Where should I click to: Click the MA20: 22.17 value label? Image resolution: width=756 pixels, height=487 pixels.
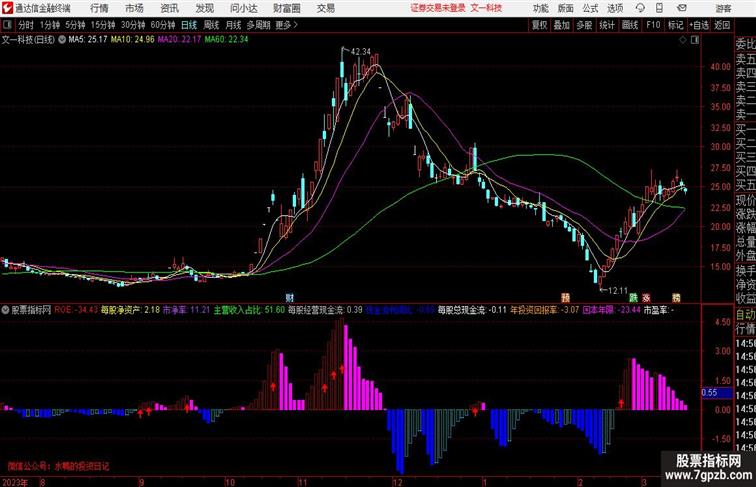coord(179,40)
